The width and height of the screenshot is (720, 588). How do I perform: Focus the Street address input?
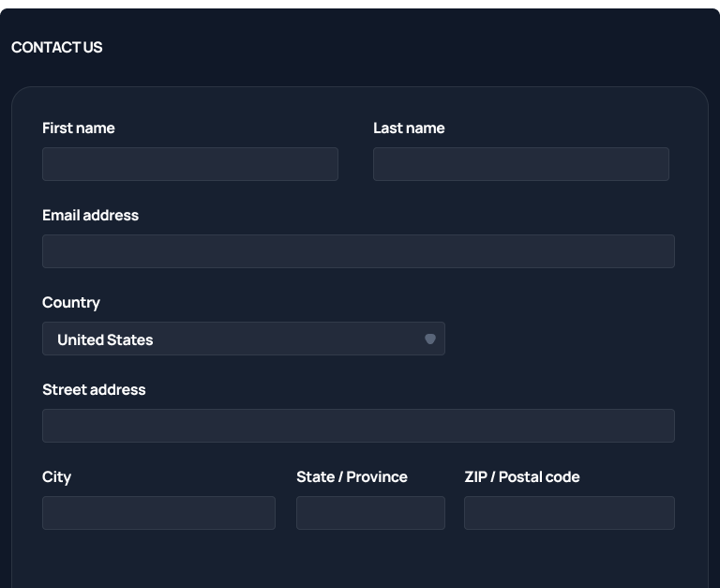[x=358, y=426]
